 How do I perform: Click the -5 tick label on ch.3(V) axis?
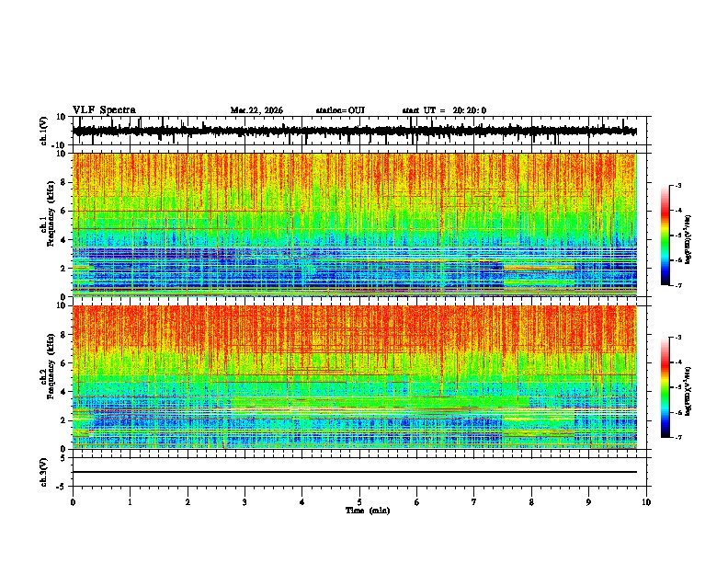tap(62, 487)
